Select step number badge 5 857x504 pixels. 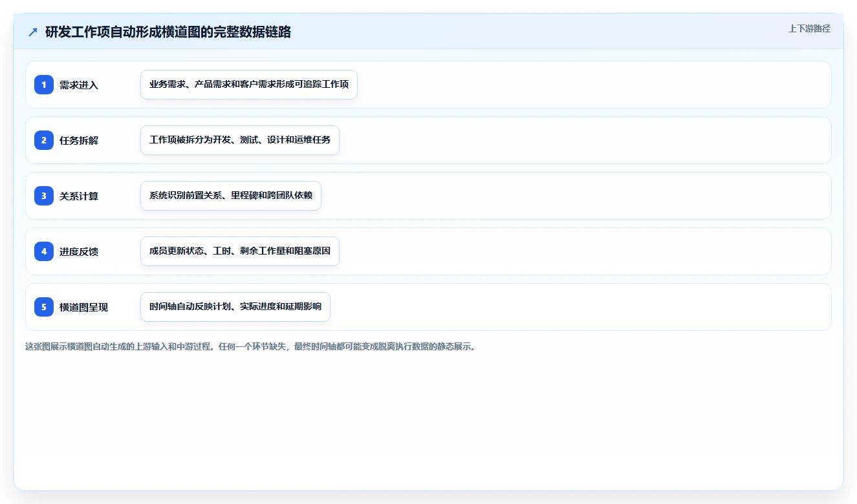pos(44,307)
